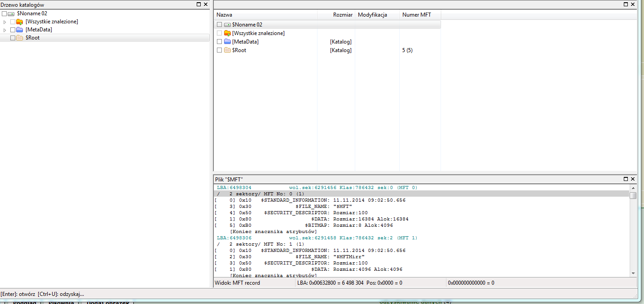The height and width of the screenshot is (304, 644).
Task: Click the blue [MetaData] folder icon in directory tree
Action: (20, 30)
